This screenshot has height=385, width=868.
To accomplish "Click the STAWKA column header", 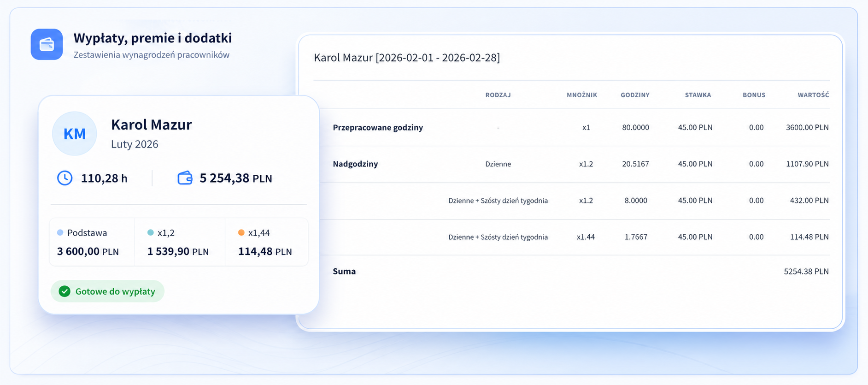I will click(698, 95).
